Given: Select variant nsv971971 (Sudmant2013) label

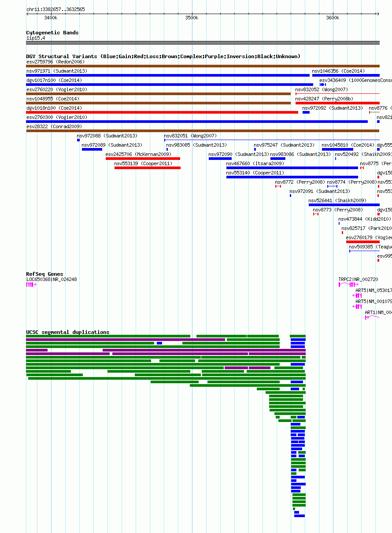Looking at the screenshot, I should 57,71.
